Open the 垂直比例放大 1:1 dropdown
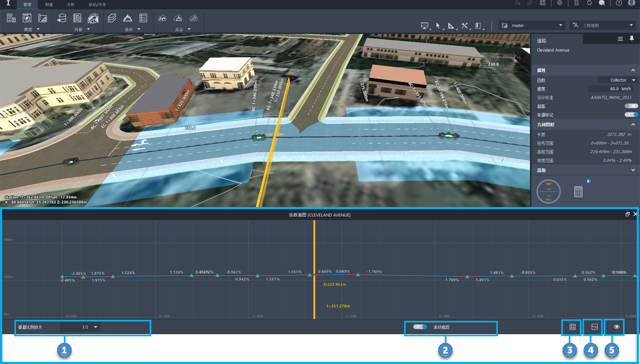This screenshot has height=364, width=640. (x=80, y=327)
